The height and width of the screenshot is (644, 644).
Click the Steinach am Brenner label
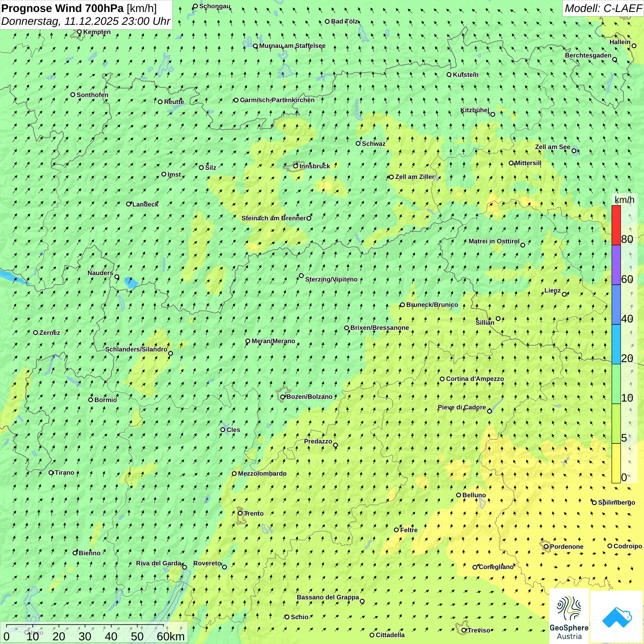[x=273, y=218]
